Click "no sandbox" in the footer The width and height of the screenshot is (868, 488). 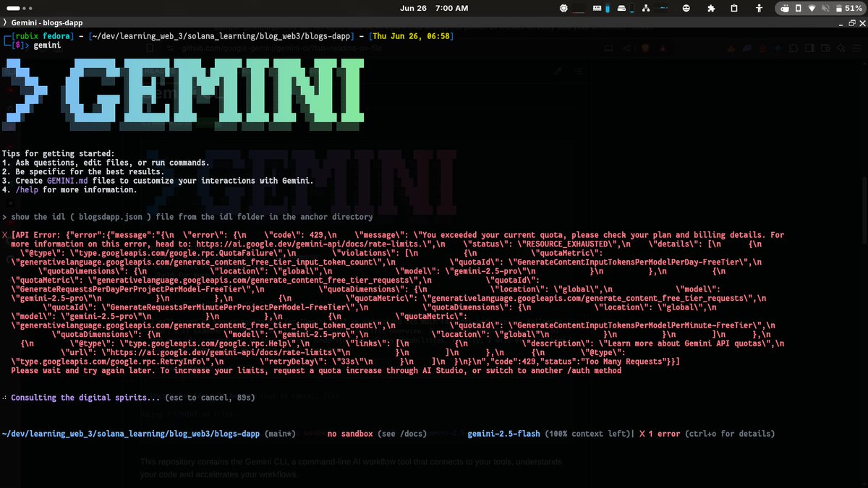point(350,434)
